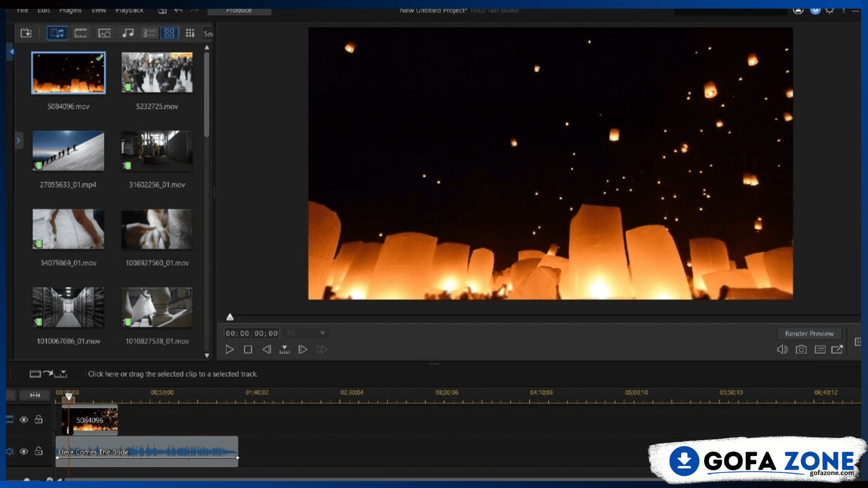Click the Import Media icon in the library toolbar

(26, 33)
